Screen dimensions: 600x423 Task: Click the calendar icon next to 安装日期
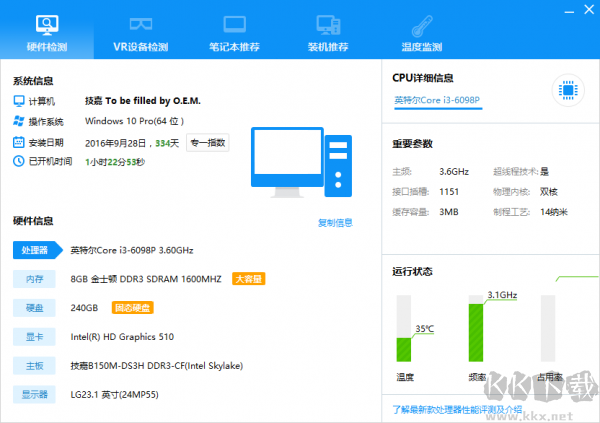click(19, 142)
